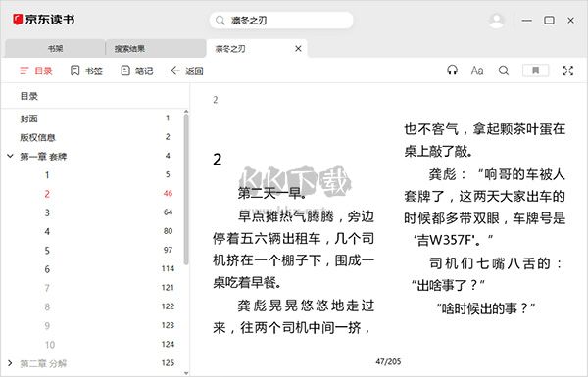588x377 pixels.
Task: Click the 京东读书 logo
Action: pyautogui.click(x=43, y=20)
